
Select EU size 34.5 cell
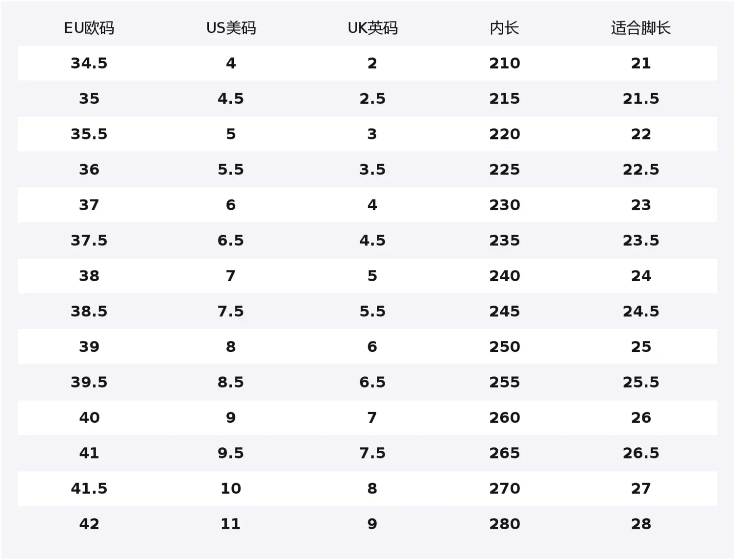(x=89, y=63)
